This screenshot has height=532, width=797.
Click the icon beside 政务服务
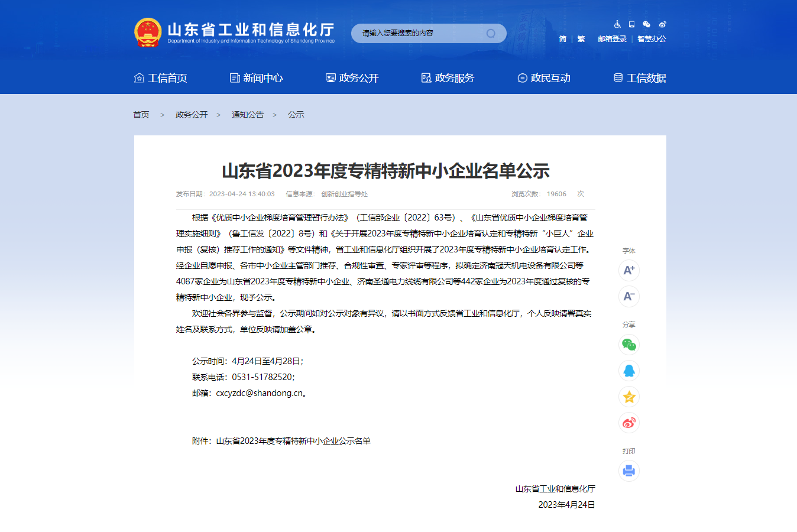click(426, 77)
